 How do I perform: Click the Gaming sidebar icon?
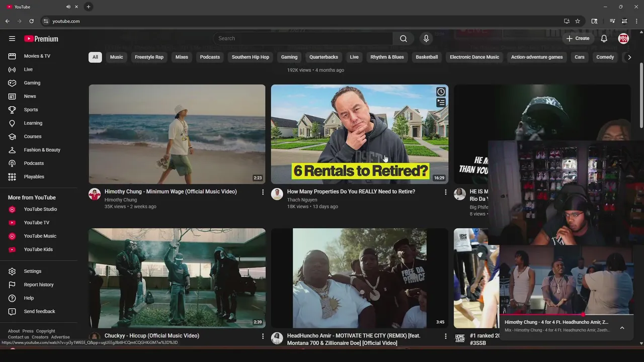pyautogui.click(x=12, y=83)
